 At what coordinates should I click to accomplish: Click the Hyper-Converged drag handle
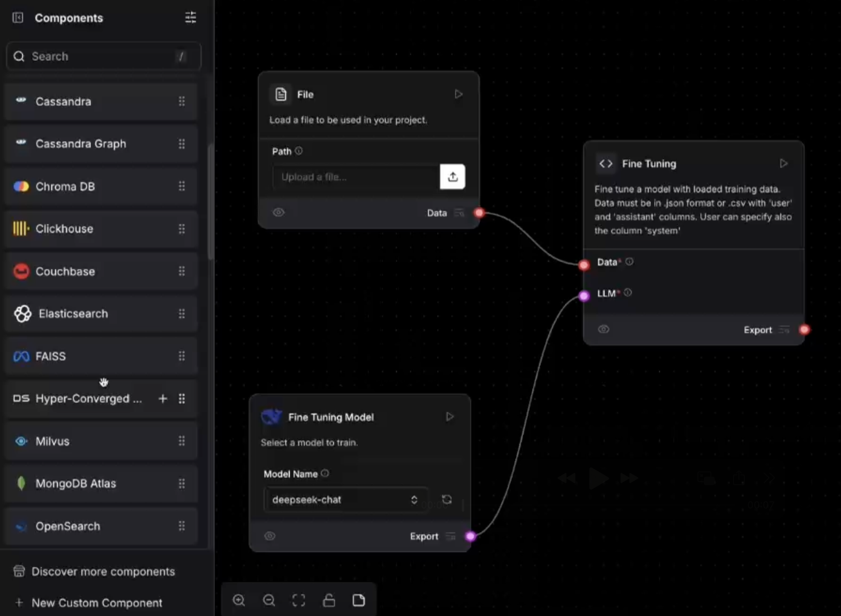coord(182,398)
